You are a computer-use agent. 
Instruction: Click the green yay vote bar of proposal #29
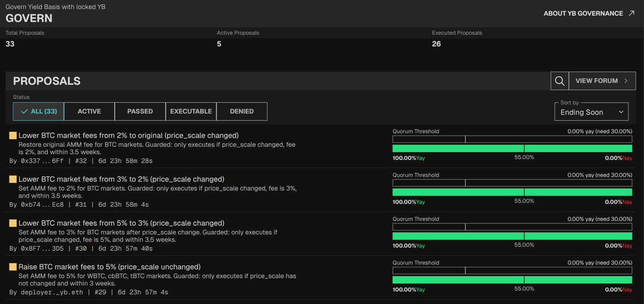click(x=513, y=280)
